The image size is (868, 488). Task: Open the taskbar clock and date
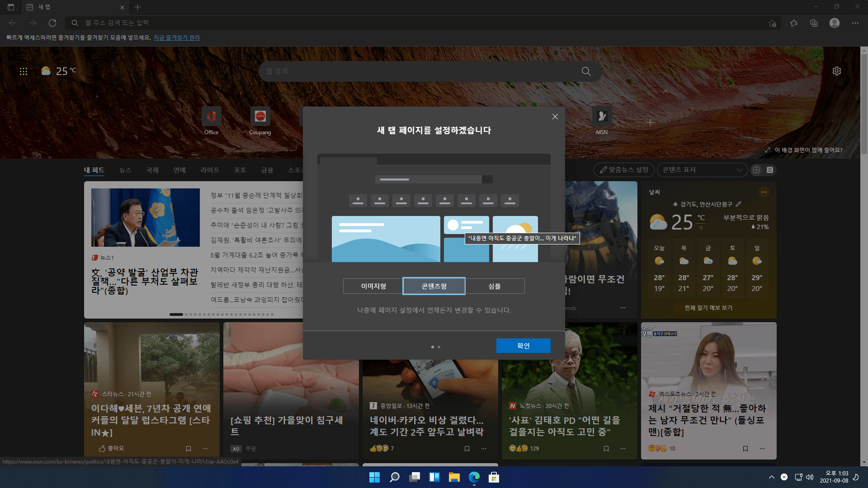click(835, 477)
